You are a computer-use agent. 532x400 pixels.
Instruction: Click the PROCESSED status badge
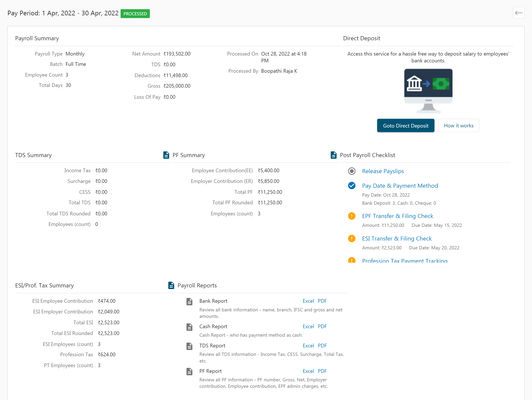(135, 14)
